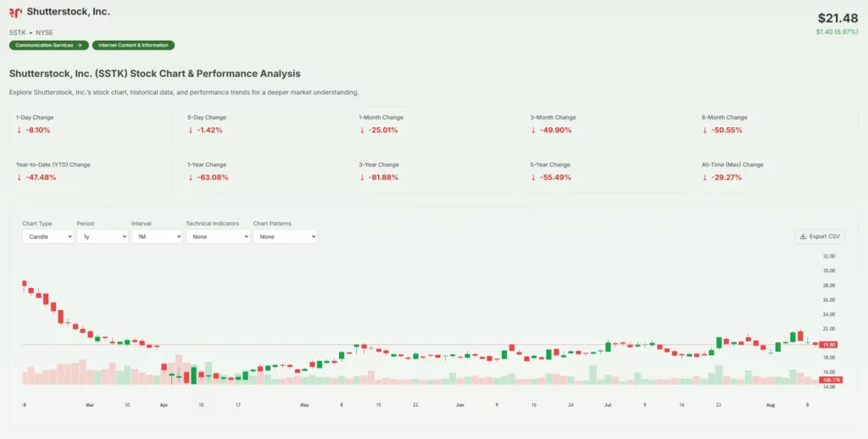Click the 5-Day Change down arrow icon

tap(191, 131)
